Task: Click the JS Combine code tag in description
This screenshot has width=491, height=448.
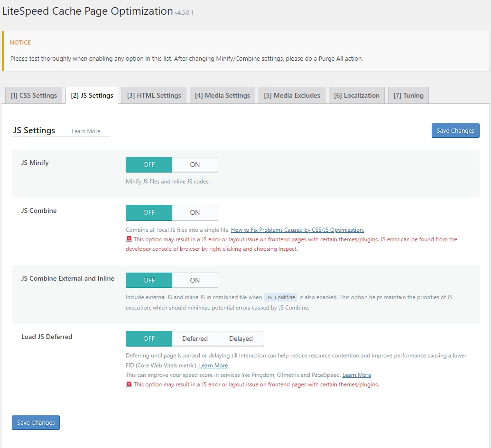Action: pyautogui.click(x=280, y=297)
